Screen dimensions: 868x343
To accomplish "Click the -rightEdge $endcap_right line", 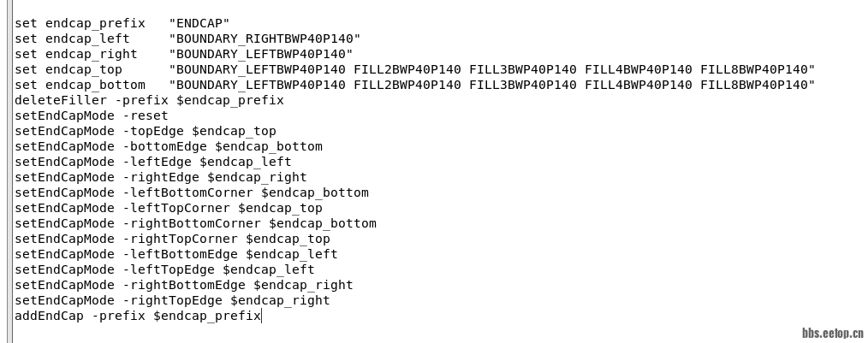I will pos(161,178).
